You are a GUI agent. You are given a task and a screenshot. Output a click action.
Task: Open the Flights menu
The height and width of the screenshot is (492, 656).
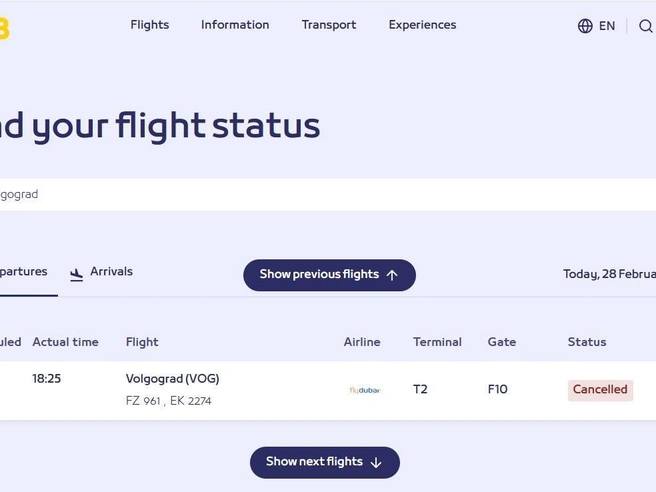[150, 25]
